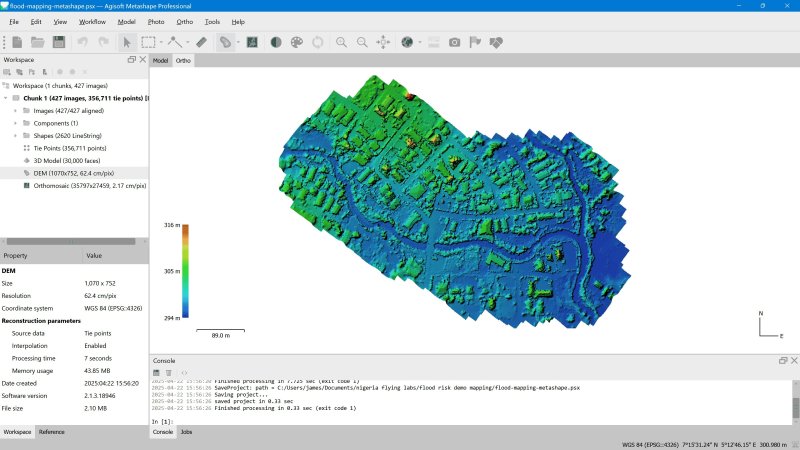Viewport: 800px width, 450px height.
Task: Toggle the basemap globe icon
Action: 407,42
